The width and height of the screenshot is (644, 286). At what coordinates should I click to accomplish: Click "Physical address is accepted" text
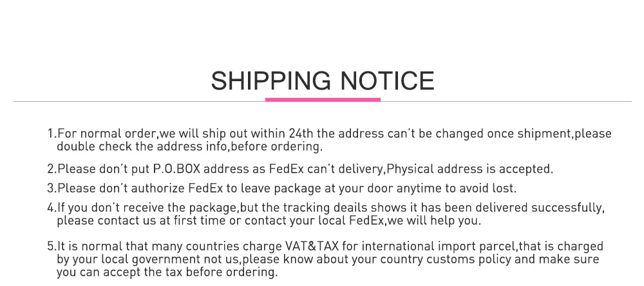pyautogui.click(x=469, y=169)
